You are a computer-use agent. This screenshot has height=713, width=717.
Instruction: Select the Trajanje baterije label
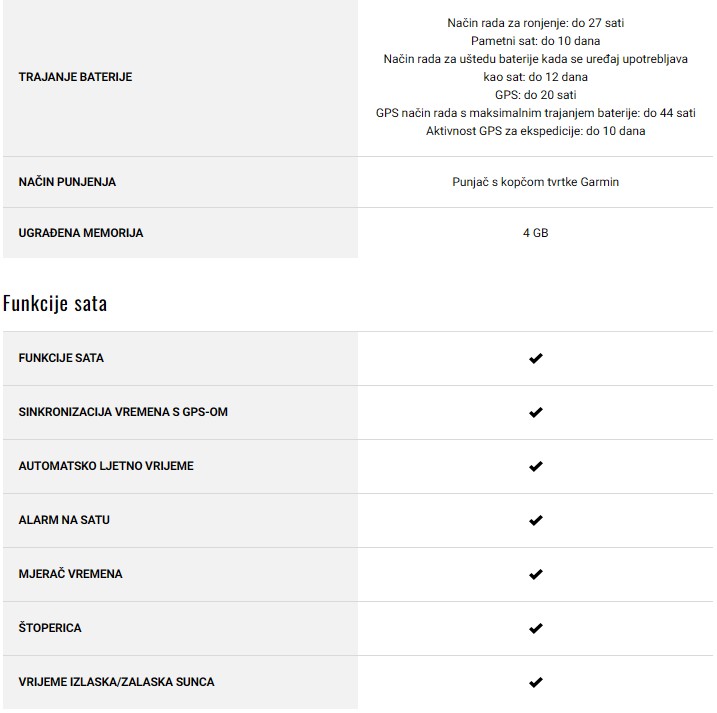pos(75,77)
